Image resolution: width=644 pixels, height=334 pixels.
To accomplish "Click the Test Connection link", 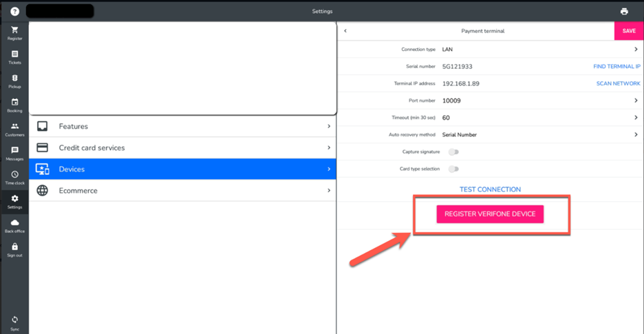I will point(490,189).
